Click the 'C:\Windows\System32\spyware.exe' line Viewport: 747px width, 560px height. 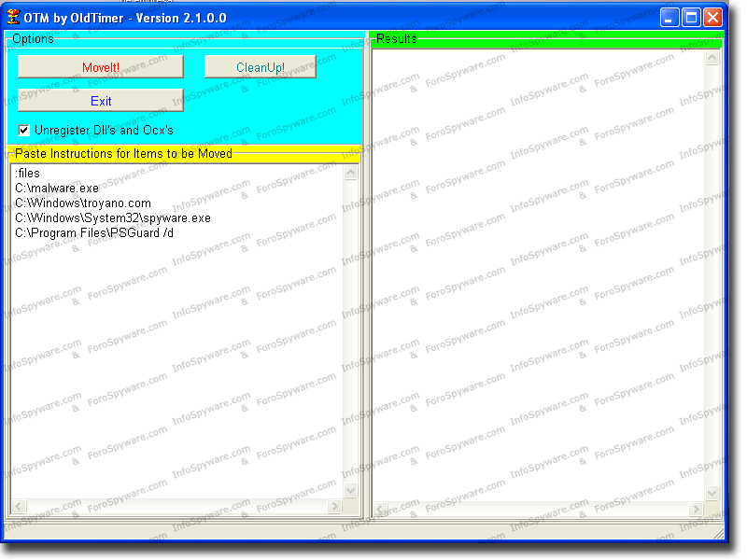tap(113, 217)
